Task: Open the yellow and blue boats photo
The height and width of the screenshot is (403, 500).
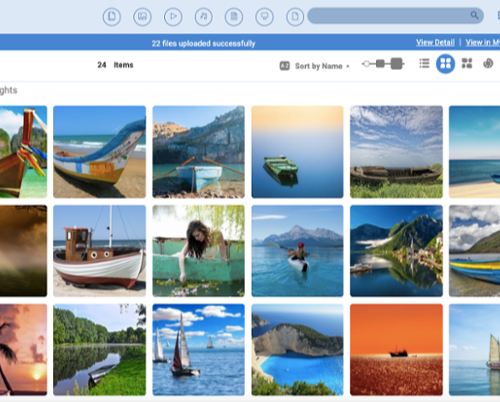Action: pos(474,251)
